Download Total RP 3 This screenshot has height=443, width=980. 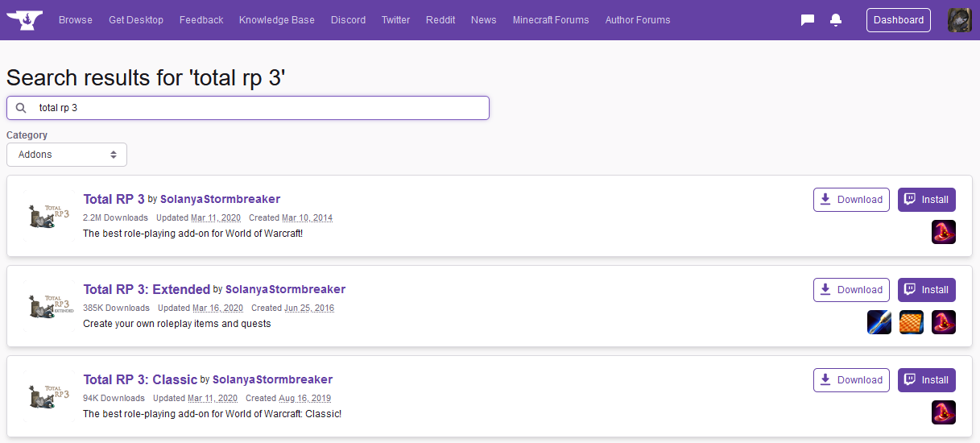tap(851, 200)
